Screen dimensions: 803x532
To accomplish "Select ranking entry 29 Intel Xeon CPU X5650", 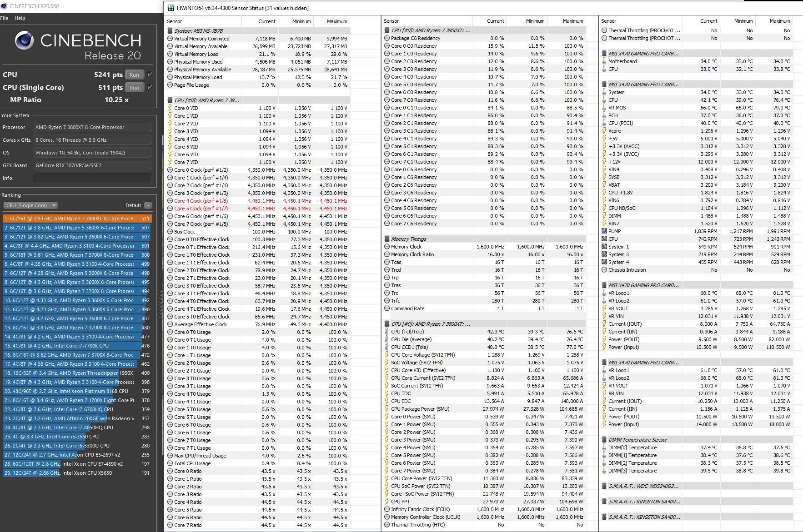I will point(77,473).
